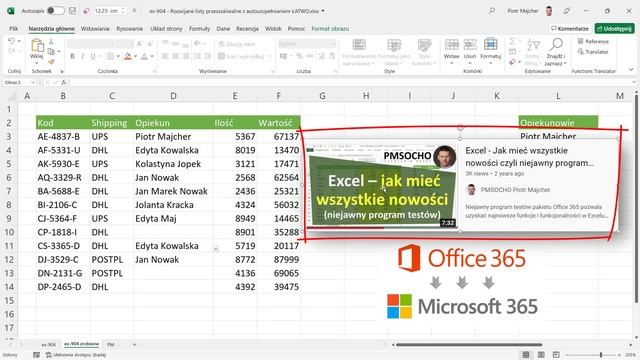Click the Undo (Cofnij) arrow icon

(11, 42)
